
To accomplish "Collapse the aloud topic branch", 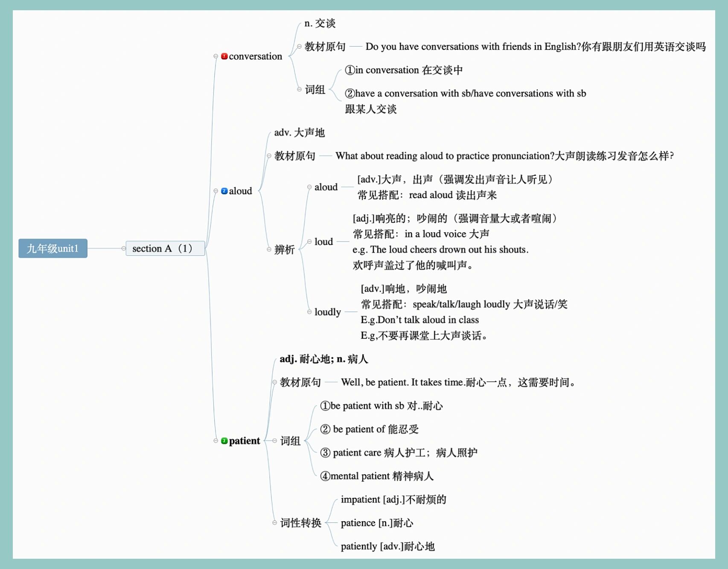I will 215,191.
